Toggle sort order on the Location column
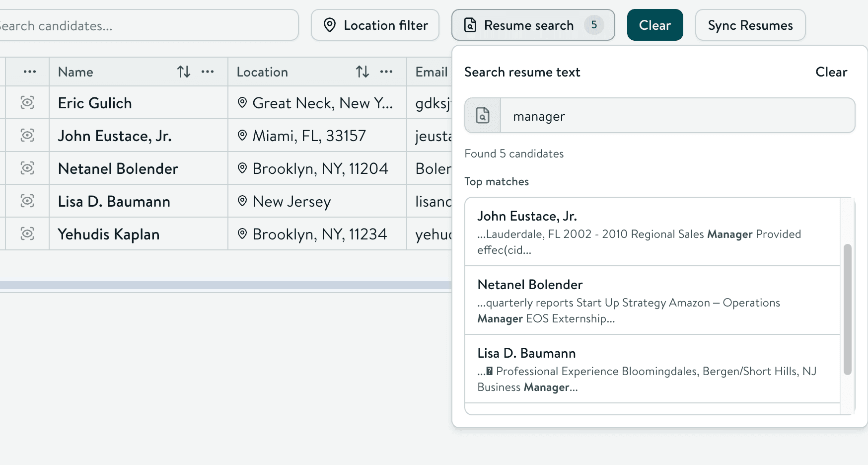 coord(362,72)
